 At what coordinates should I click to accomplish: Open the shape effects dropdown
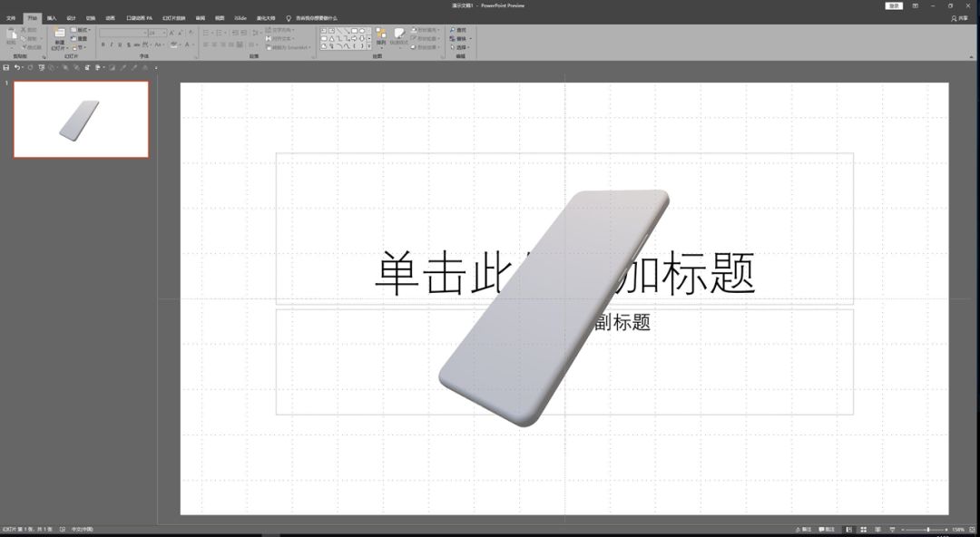point(426,47)
